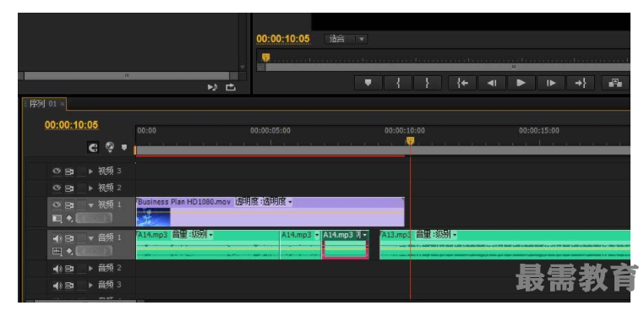Click the program monitor playhead marker

265,57
